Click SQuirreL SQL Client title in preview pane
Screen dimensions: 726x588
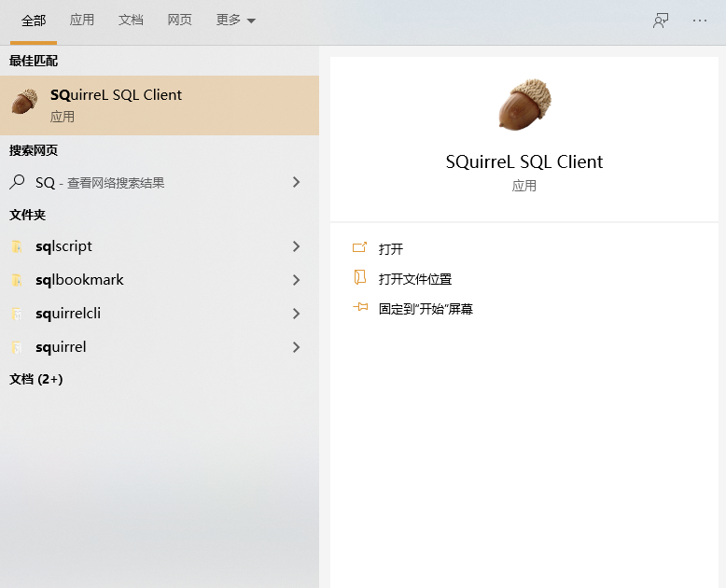pyautogui.click(x=524, y=162)
